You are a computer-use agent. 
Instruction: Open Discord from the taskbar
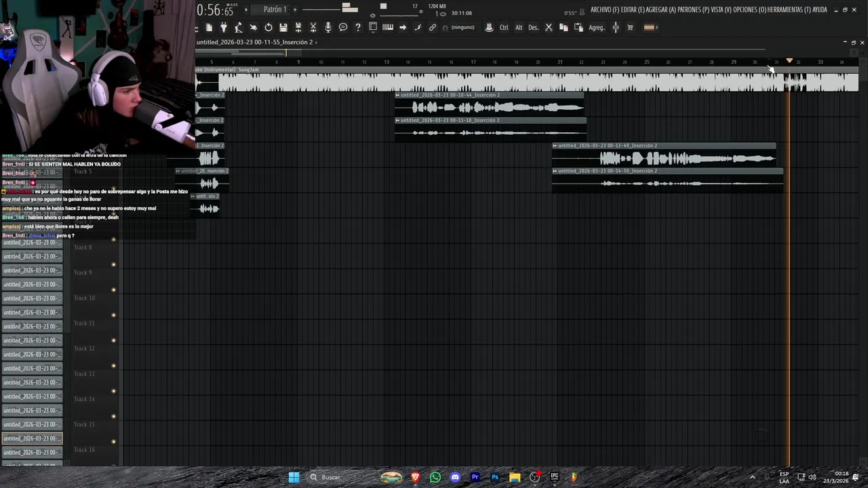point(455,477)
